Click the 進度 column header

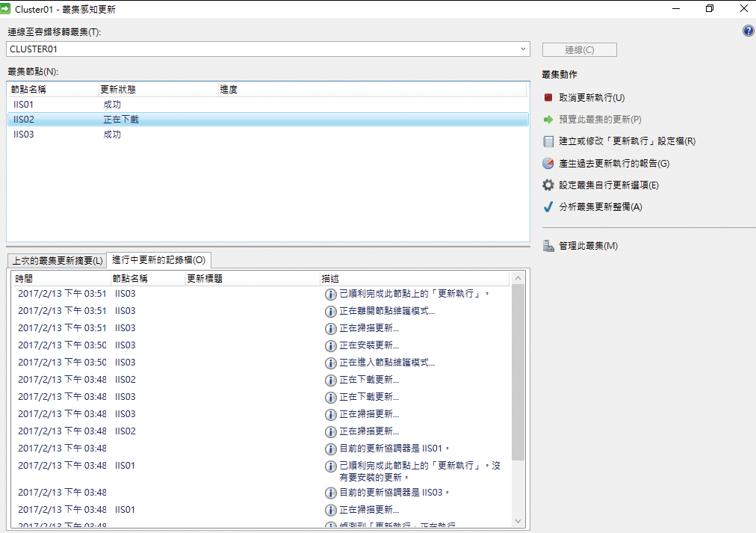373,89
